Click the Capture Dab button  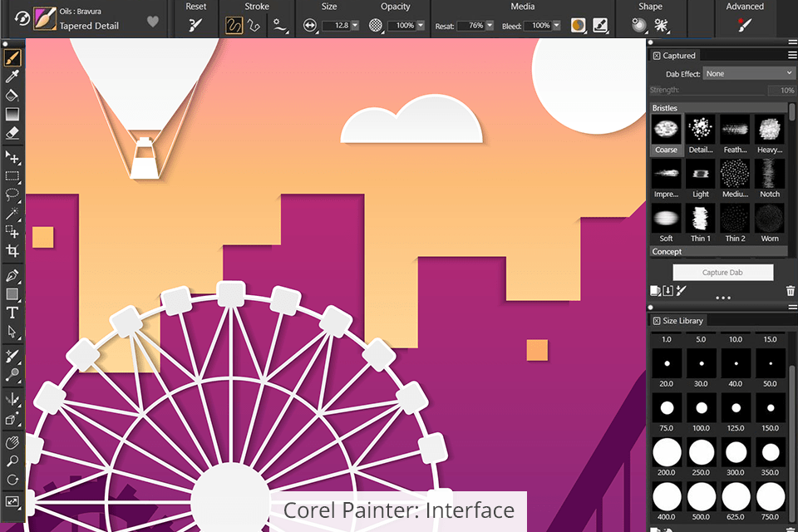(722, 273)
